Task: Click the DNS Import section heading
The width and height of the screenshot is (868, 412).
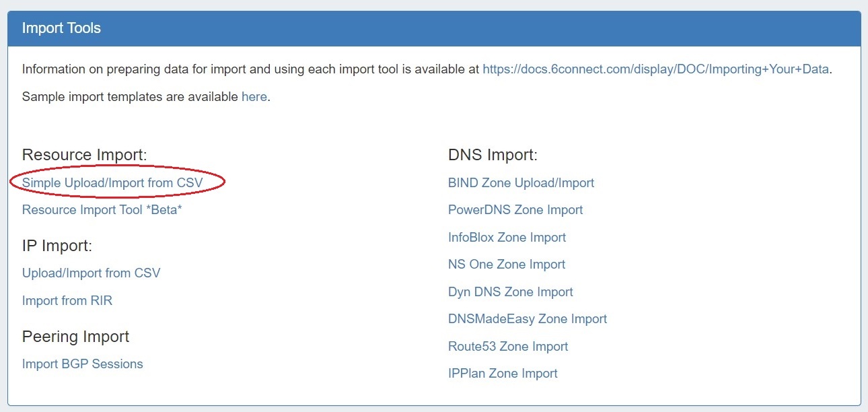Action: pos(493,155)
